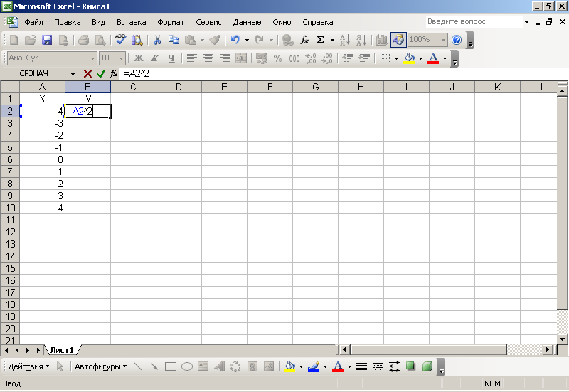Insert a hyperlink with globe icon
This screenshot has width=569, height=392.
click(x=288, y=40)
